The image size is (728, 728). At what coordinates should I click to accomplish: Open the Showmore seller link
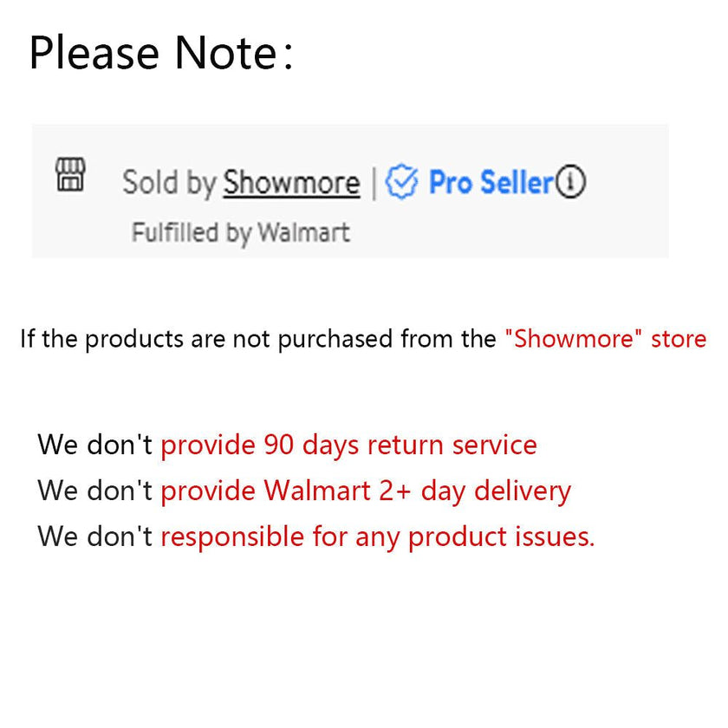(291, 183)
